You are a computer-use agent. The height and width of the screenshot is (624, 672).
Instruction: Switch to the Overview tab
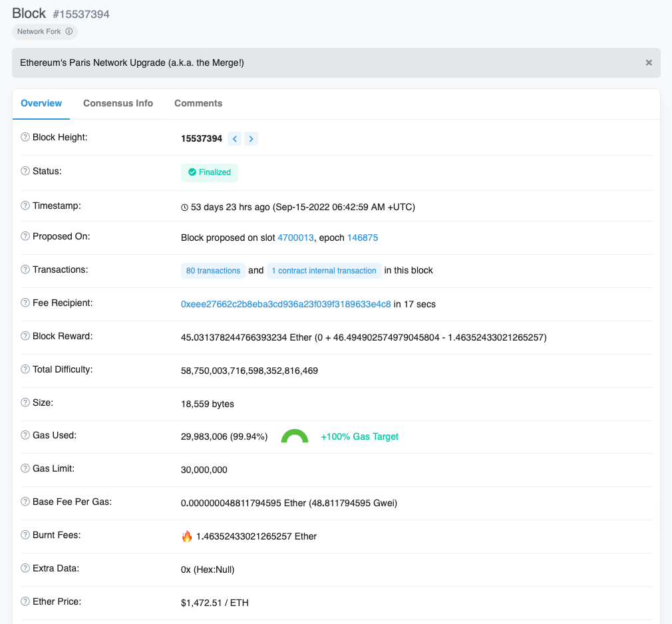tap(41, 103)
